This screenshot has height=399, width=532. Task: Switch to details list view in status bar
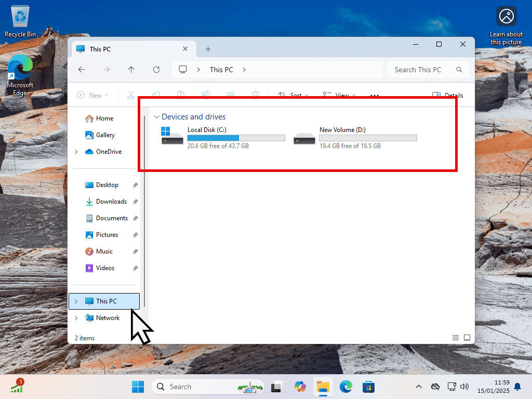tap(456, 338)
